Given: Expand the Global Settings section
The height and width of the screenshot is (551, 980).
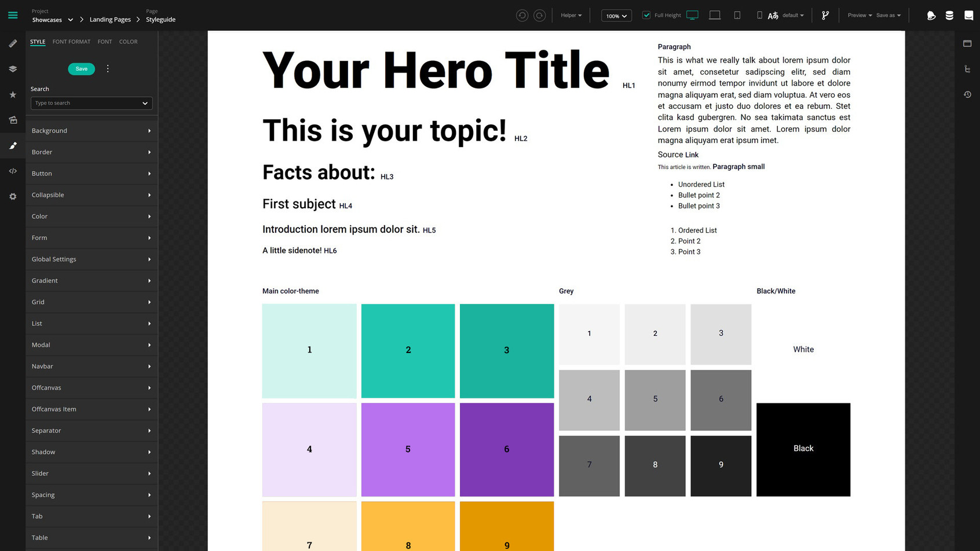Looking at the screenshot, I should pos(92,259).
